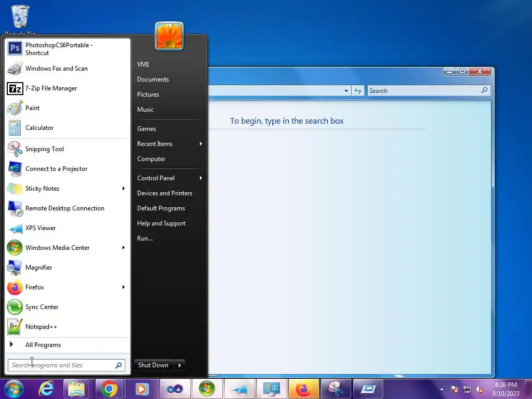Viewport: 532px width, 399px height.
Task: Open the address bar dropdown in search window
Action: (346, 91)
